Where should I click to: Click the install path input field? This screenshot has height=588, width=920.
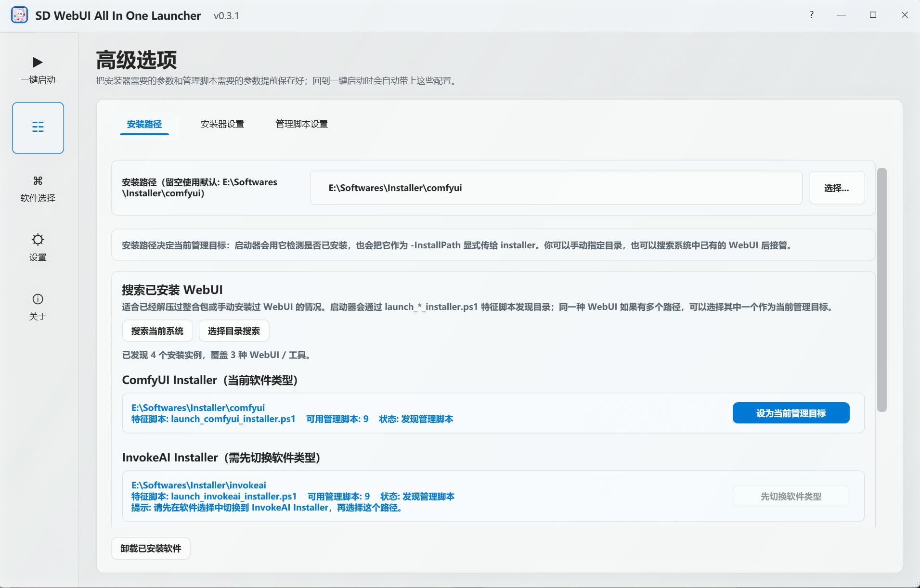(556, 188)
